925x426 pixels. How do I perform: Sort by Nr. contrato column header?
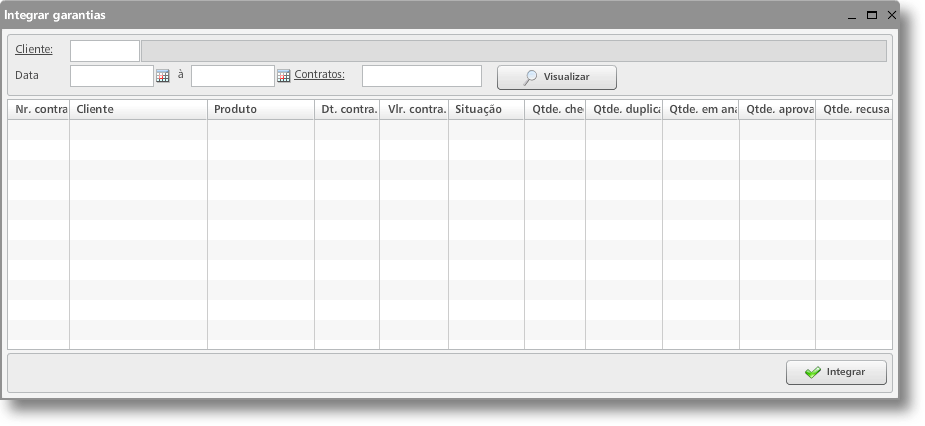click(39, 110)
